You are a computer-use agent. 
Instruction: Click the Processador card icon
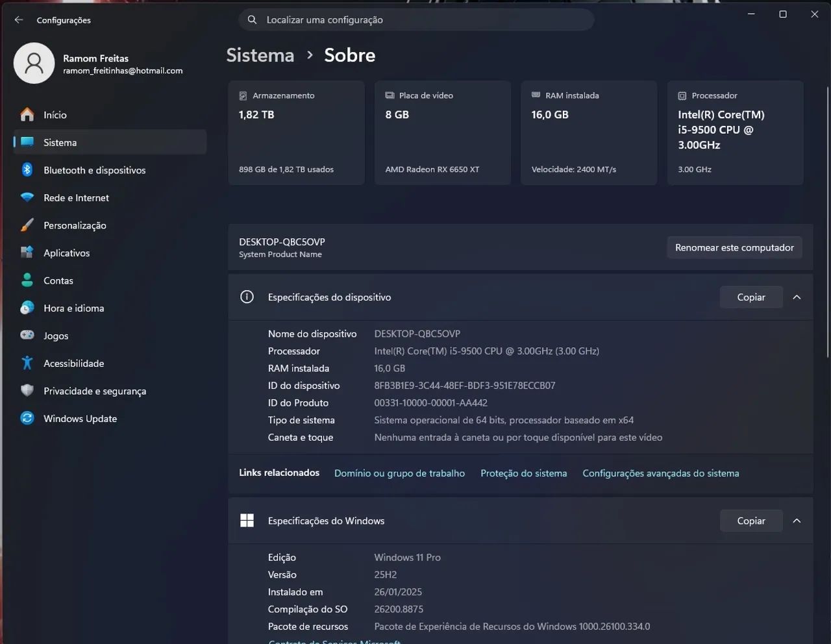point(682,95)
